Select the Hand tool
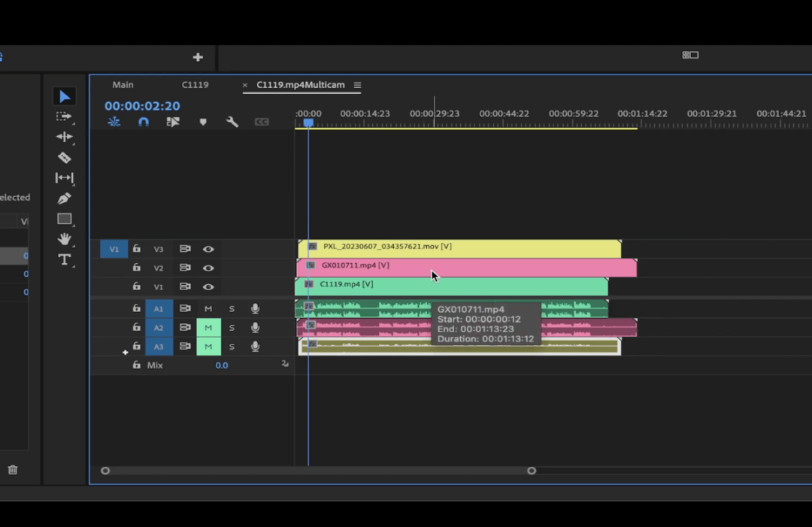The height and width of the screenshot is (527, 812). point(64,239)
